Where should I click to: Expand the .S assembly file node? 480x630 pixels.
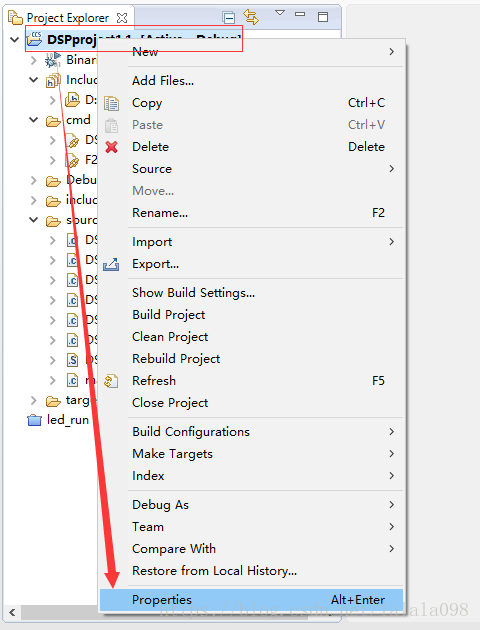[53, 360]
